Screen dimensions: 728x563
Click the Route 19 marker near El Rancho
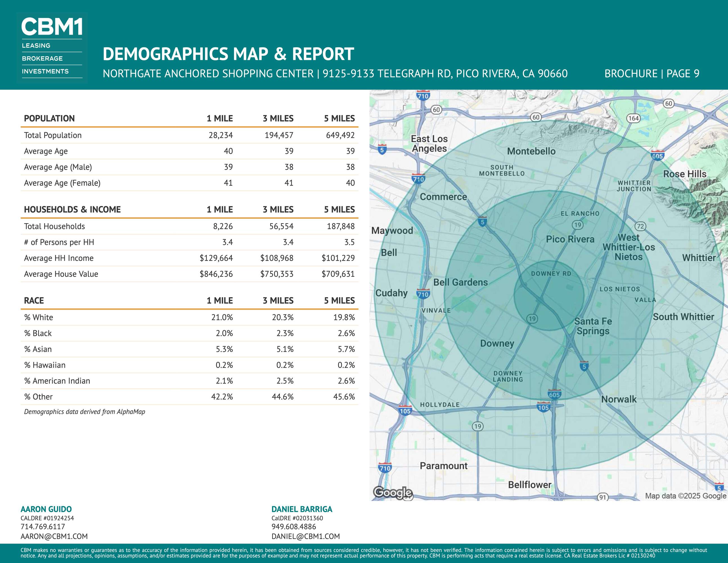[577, 225]
